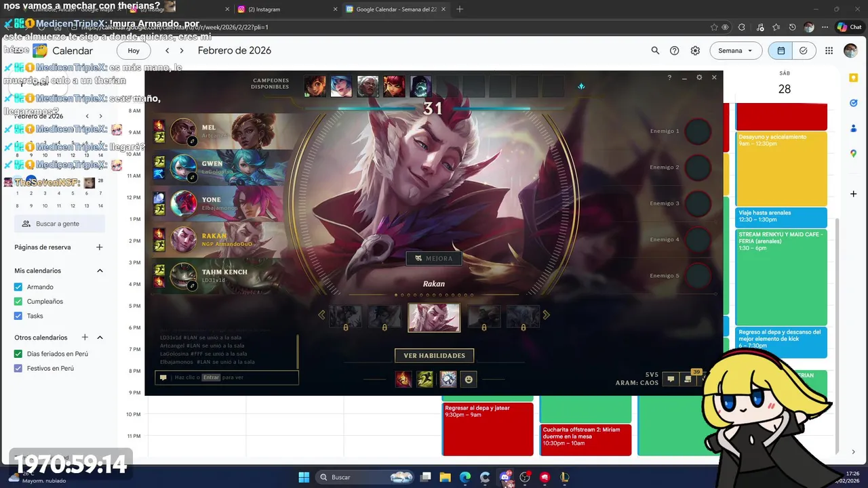Go to next month in mini calendar
868x488 pixels.
(x=100, y=116)
